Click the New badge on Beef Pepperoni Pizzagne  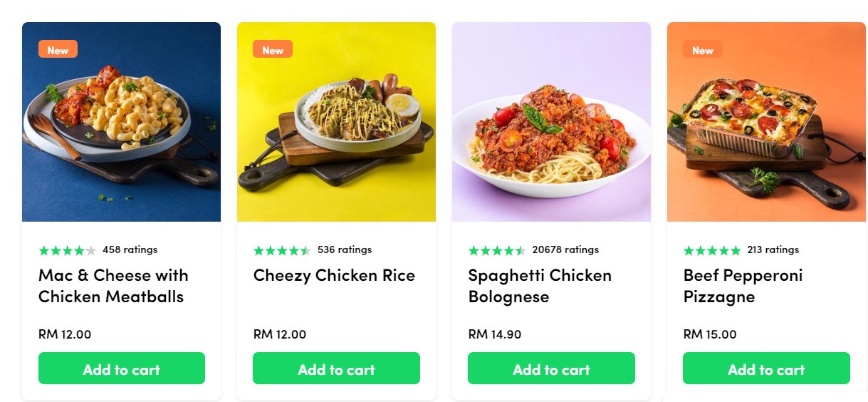tap(703, 49)
